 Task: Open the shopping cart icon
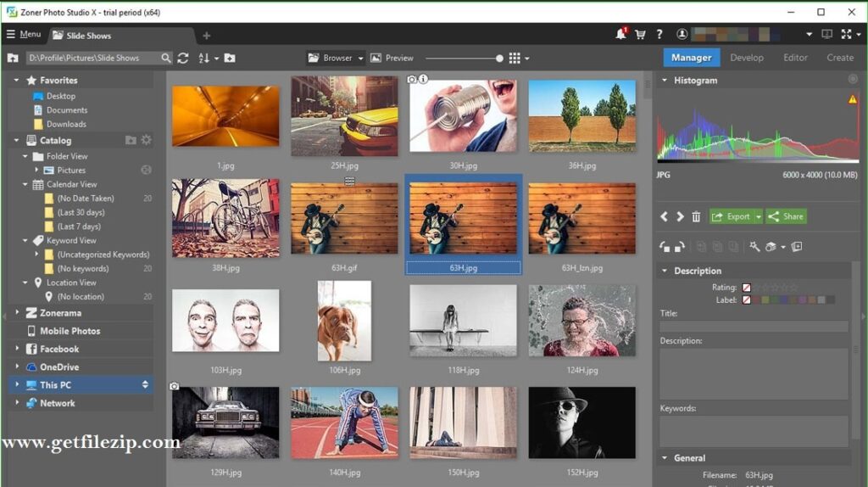[640, 34]
